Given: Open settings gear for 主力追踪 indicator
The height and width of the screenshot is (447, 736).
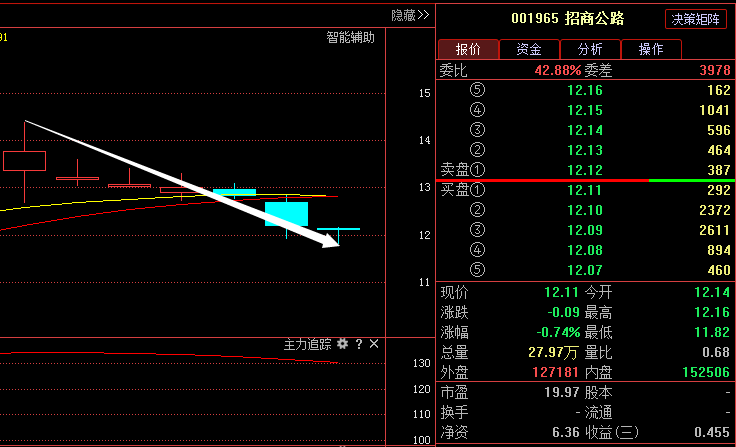Looking at the screenshot, I should (x=343, y=344).
